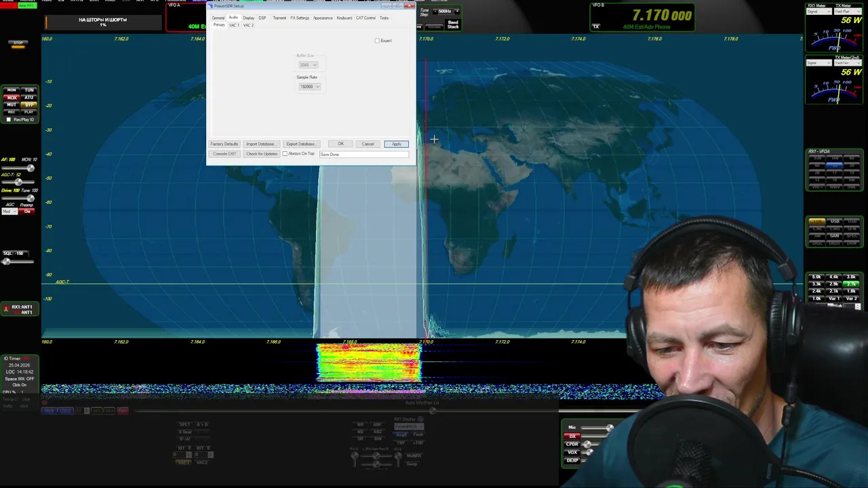Enable the Rec/Play ID checkbox
This screenshot has width=868, height=488.
point(8,120)
